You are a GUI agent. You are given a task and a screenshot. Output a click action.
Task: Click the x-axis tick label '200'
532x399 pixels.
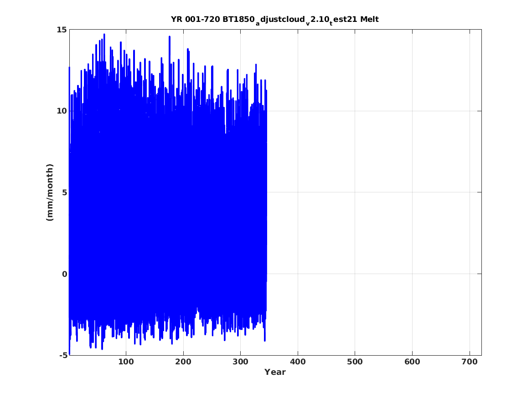tap(183, 362)
